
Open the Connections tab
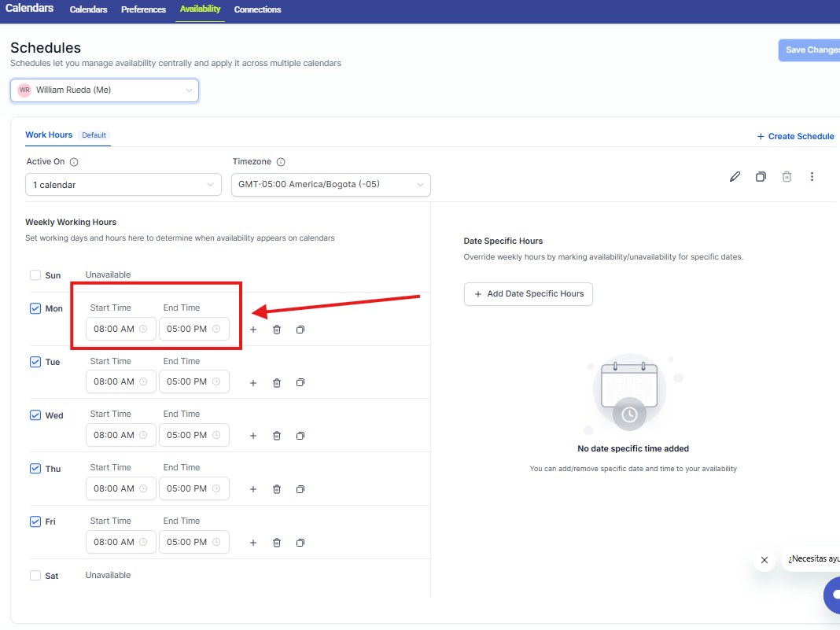click(x=257, y=9)
